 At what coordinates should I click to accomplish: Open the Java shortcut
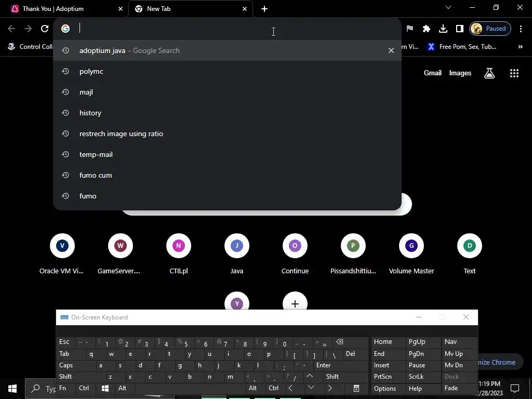coord(237,255)
